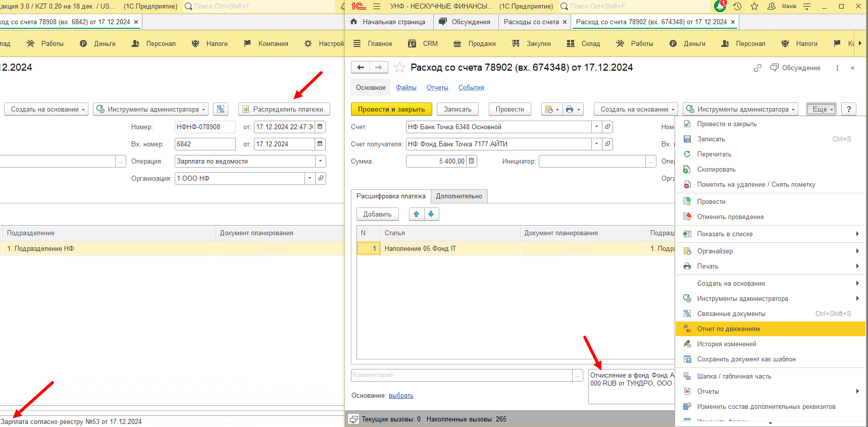Screen dimensions: 868x427
Task: Expand the Счет dropdown list
Action: click(x=597, y=127)
